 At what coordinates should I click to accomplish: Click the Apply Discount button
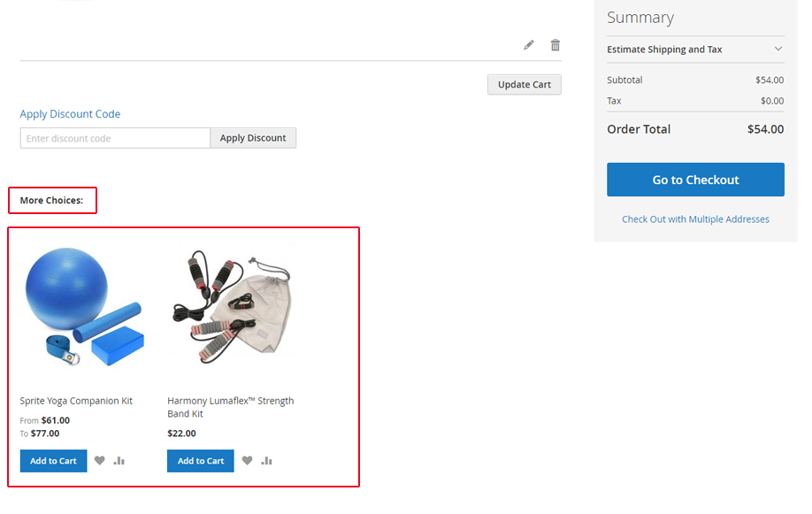pyautogui.click(x=253, y=138)
